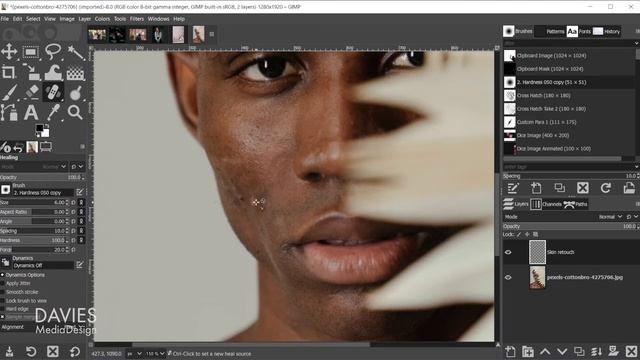
Task: Select the Heal bandage tool
Action: click(x=53, y=92)
